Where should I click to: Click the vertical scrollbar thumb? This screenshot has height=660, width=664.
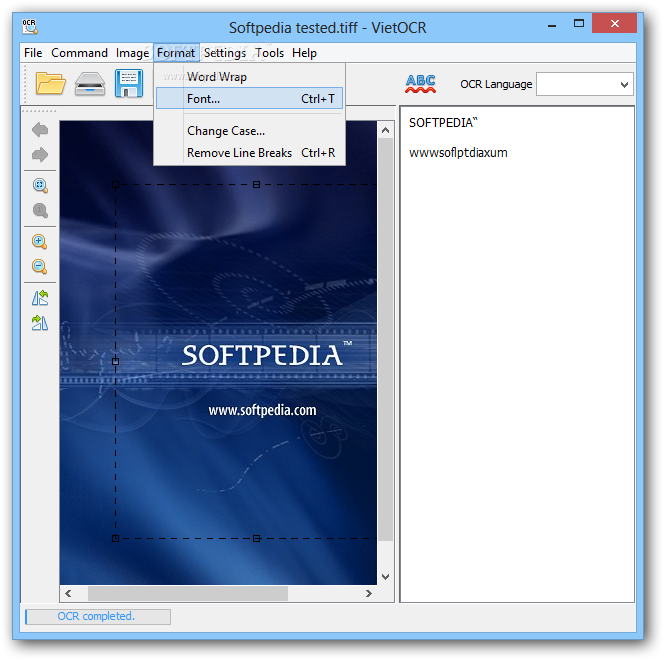tap(385, 340)
